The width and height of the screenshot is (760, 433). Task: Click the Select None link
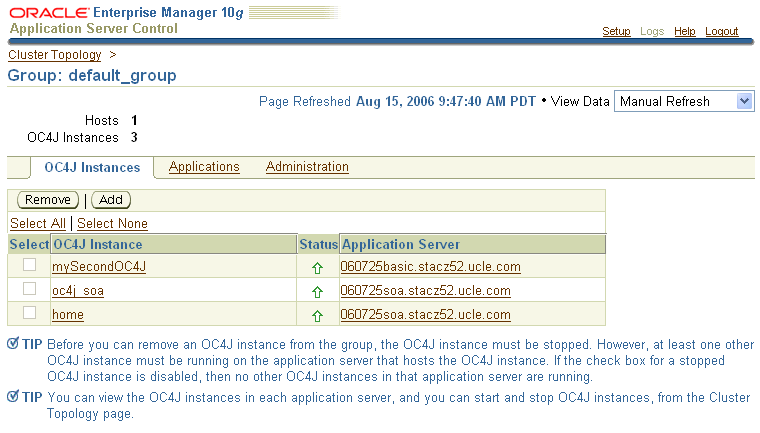[x=112, y=224]
